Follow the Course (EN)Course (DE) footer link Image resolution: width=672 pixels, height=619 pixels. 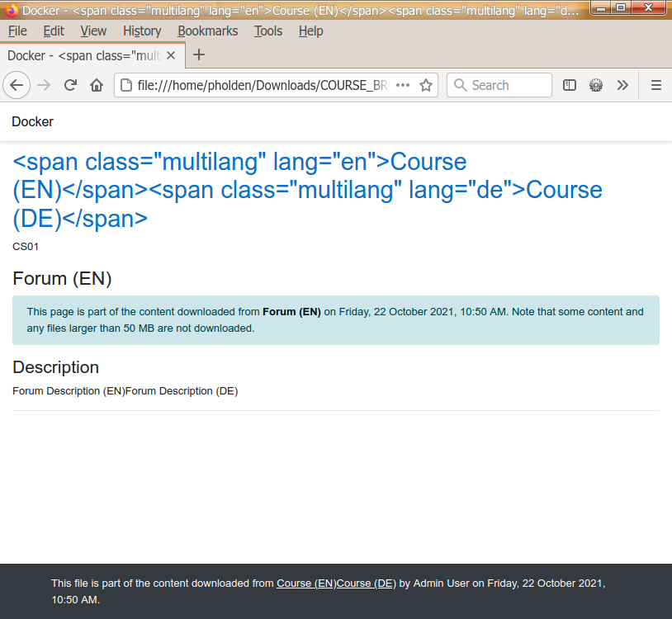[x=337, y=584]
